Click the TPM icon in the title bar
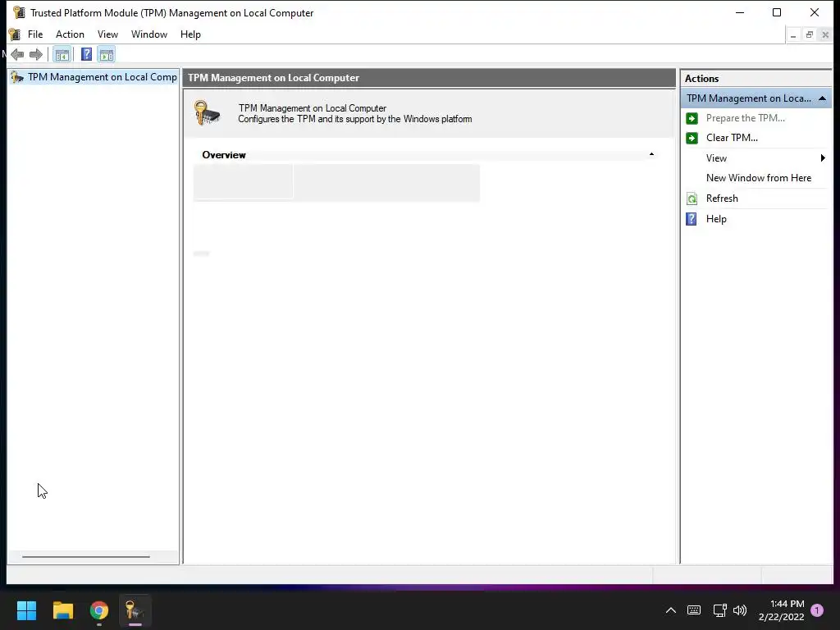 coord(19,12)
